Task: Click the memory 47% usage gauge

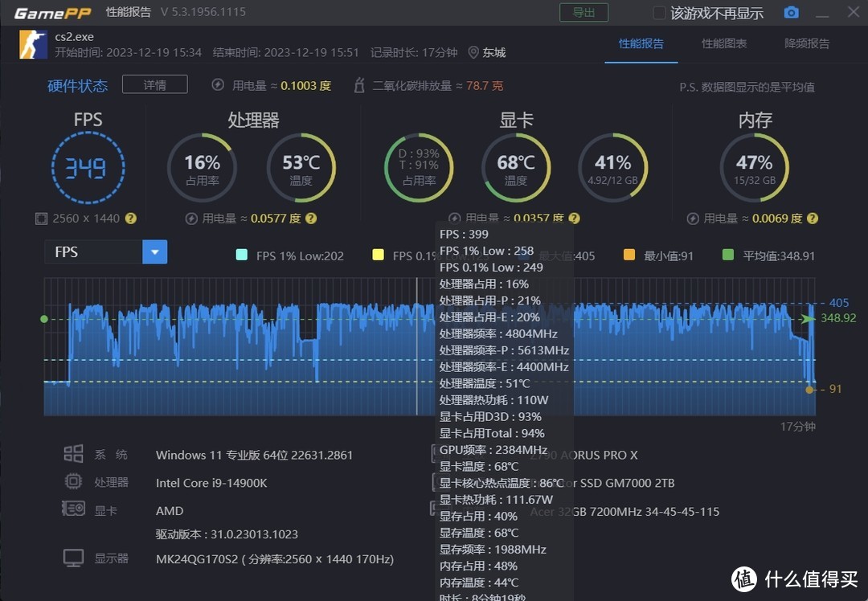Action: coord(755,168)
